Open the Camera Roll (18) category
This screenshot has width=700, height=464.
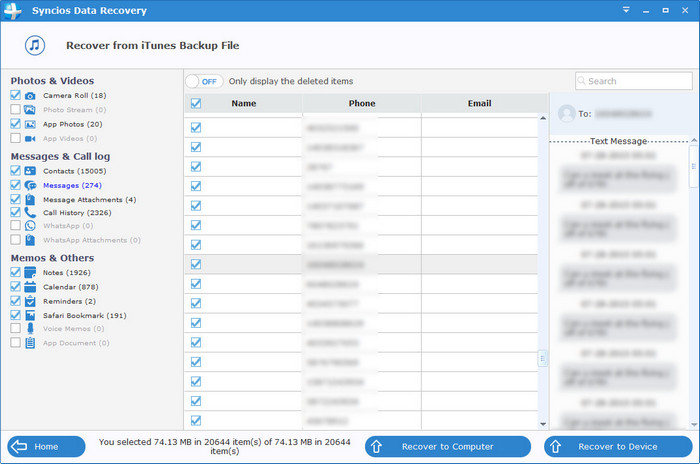pyautogui.click(x=75, y=96)
